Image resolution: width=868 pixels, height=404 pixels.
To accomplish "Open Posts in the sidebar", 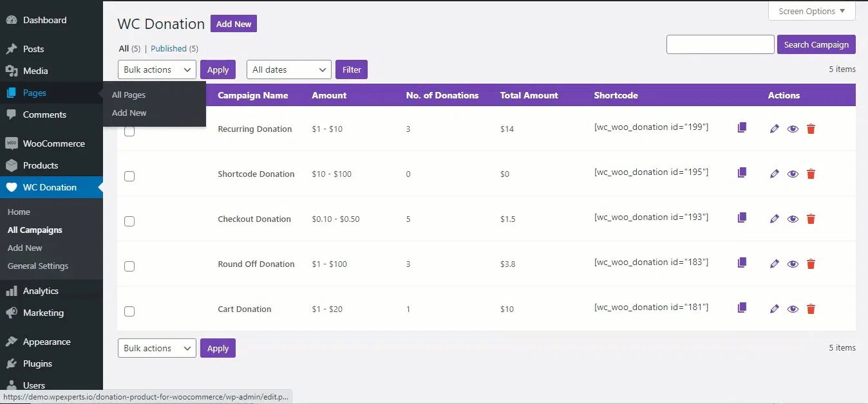I will tap(52, 49).
